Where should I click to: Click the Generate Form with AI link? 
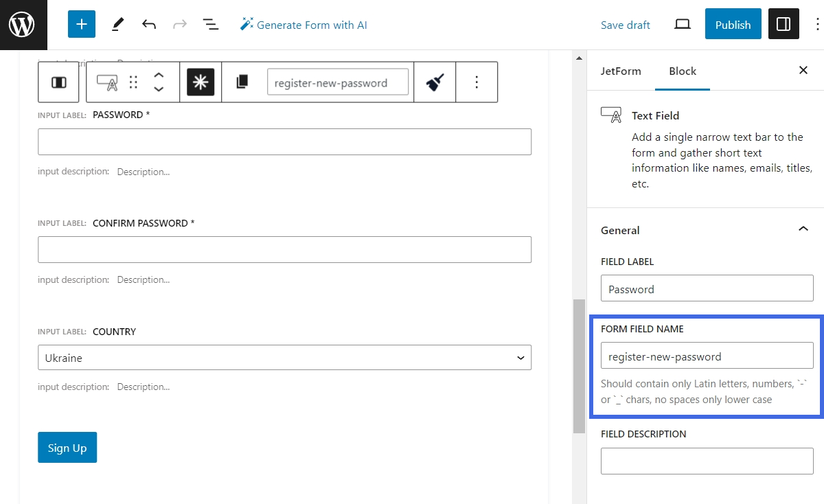pyautogui.click(x=304, y=24)
